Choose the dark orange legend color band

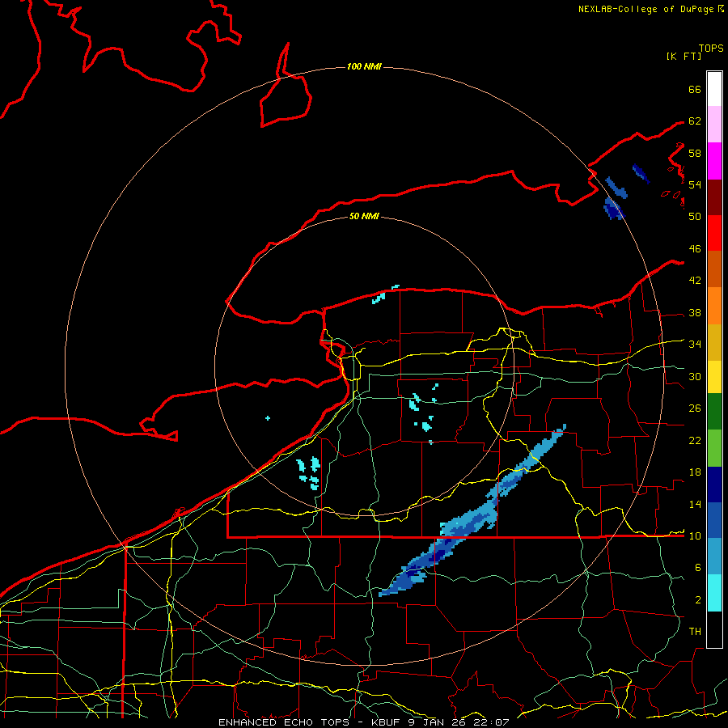714,269
